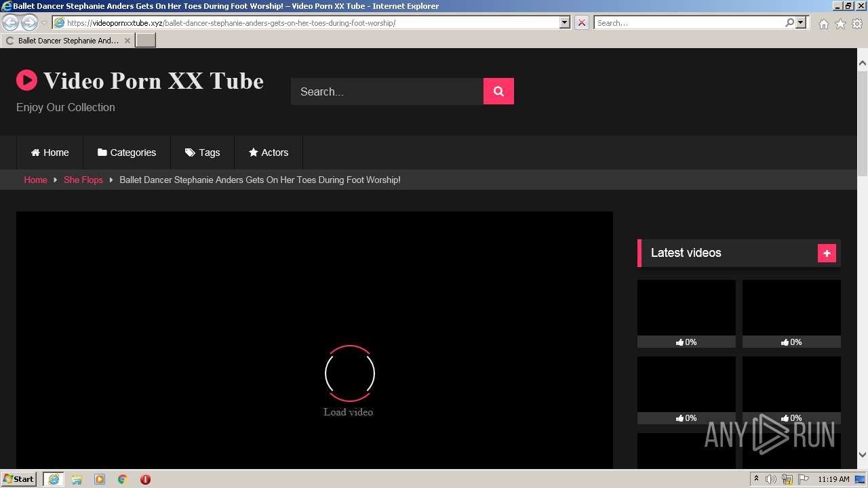Open the File Explorer taskbar icon

77,479
